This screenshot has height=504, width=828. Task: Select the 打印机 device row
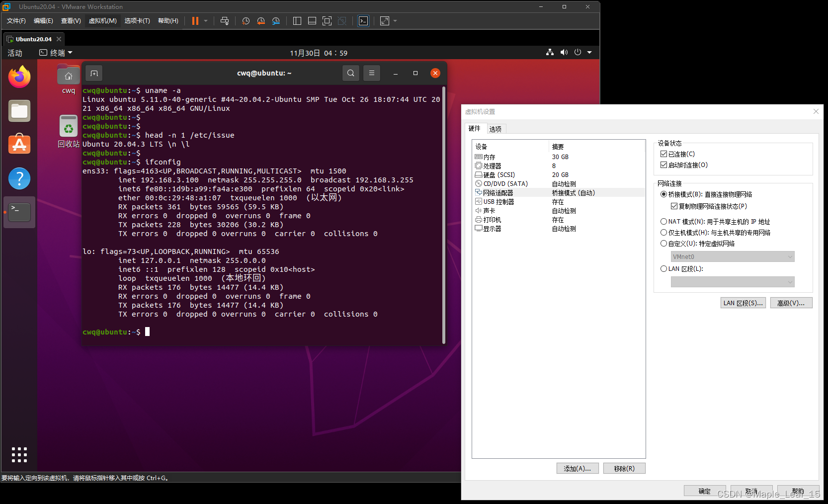[559, 220]
